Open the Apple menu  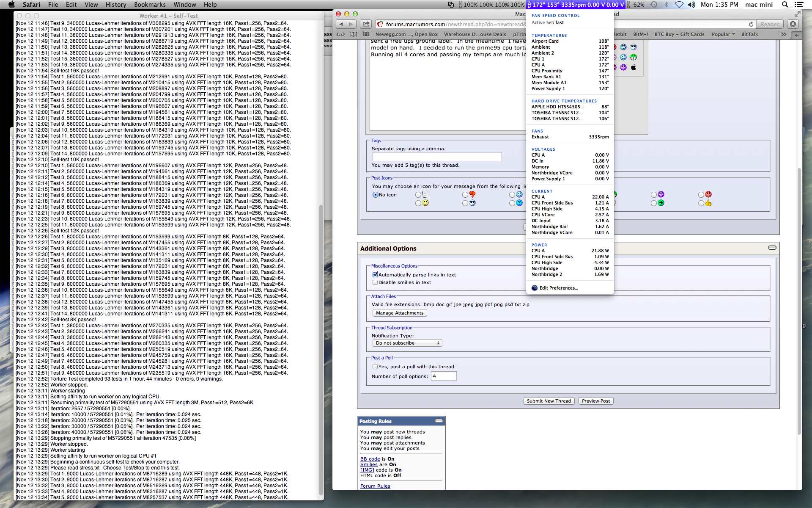tap(11, 5)
